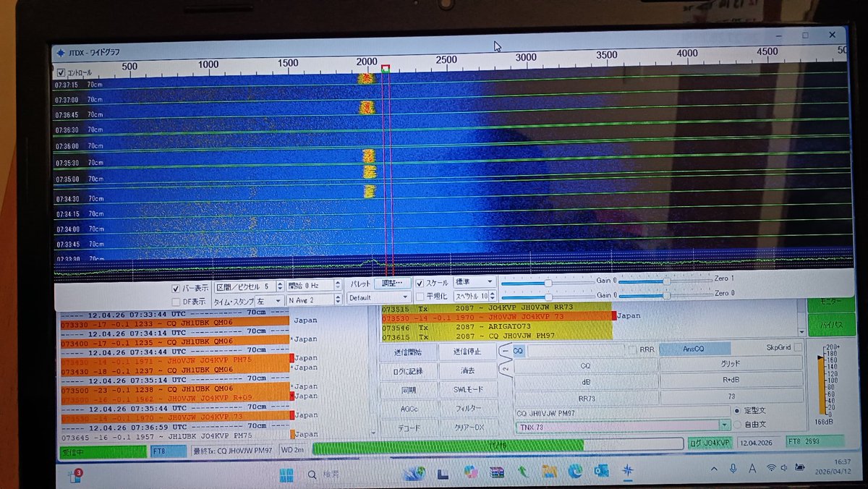The height and width of the screenshot is (489, 868).
Task: Open the Edge browser taskbar icon
Action: [575, 472]
